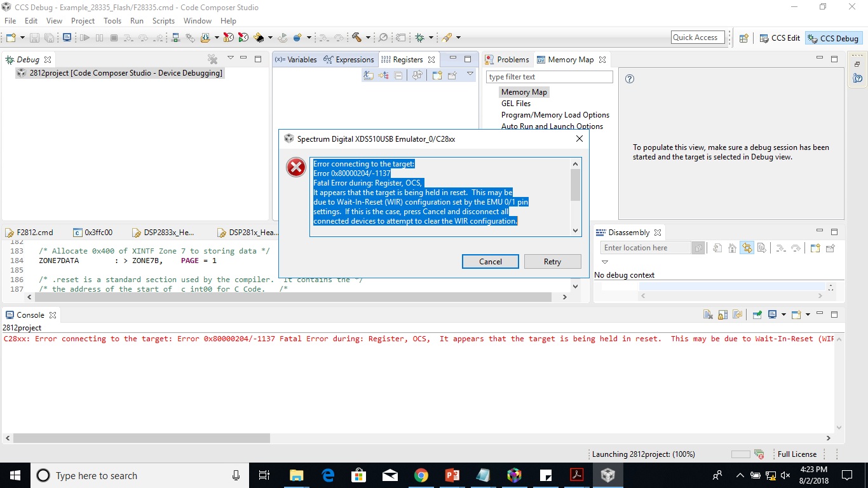The image size is (868, 488).
Task: Click the Console horizontal scrollbar
Action: 142,438
